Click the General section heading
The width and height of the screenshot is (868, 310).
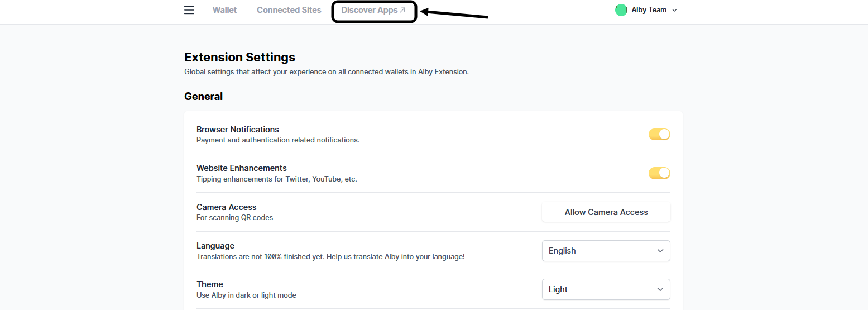click(203, 96)
